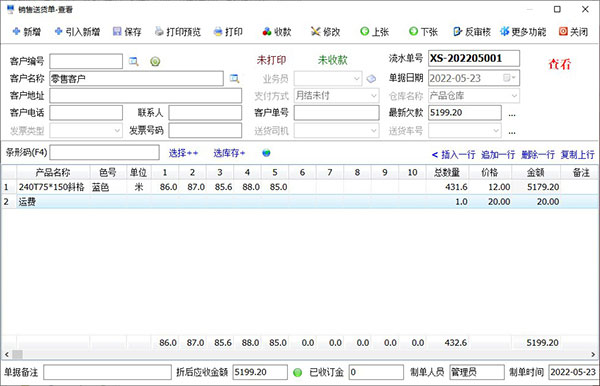Viewport: 600px width, 386px height.
Task: Click the 客户电话 input field
Action: 86,113
